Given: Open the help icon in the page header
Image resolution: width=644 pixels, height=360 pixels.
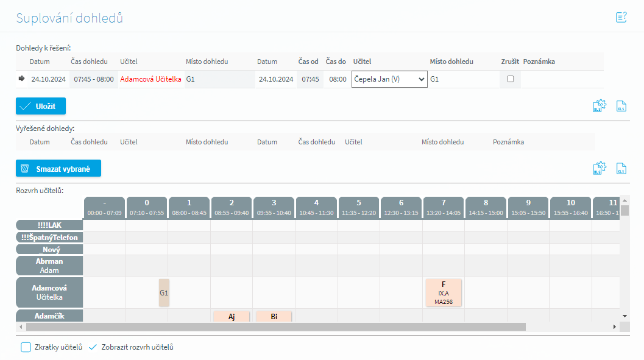Looking at the screenshot, I should 621,18.
